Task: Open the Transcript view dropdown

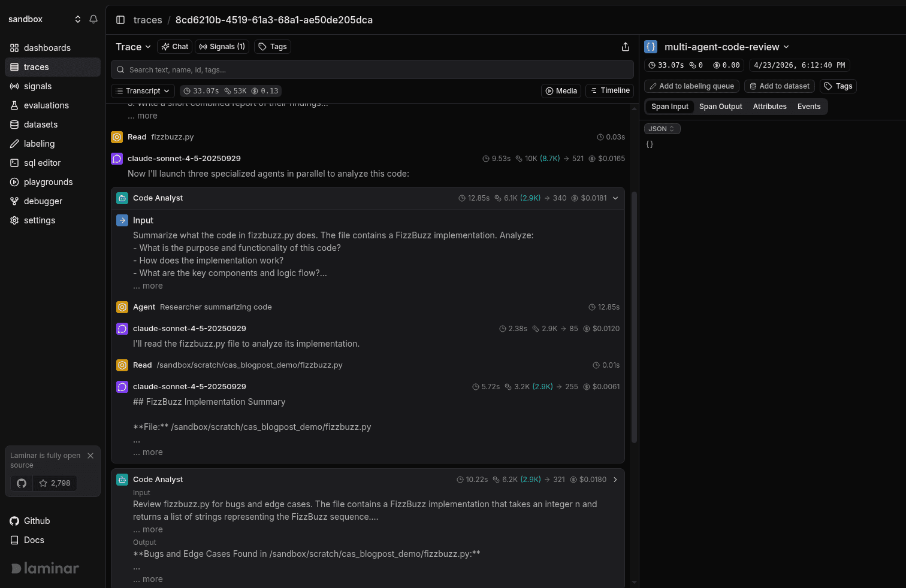Action: tap(143, 91)
